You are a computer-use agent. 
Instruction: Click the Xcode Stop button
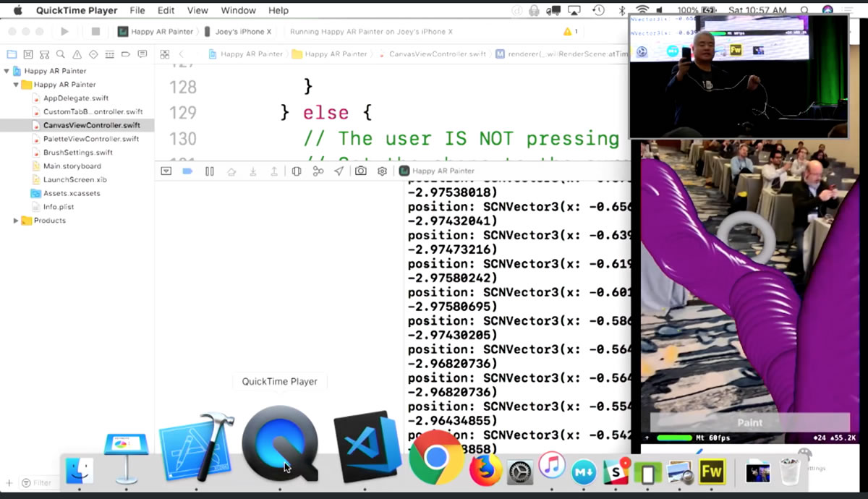[95, 32]
